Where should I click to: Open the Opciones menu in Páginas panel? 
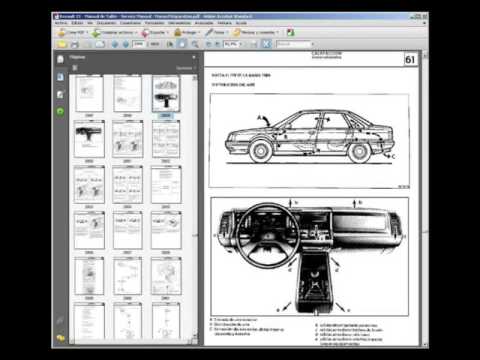coord(185,68)
